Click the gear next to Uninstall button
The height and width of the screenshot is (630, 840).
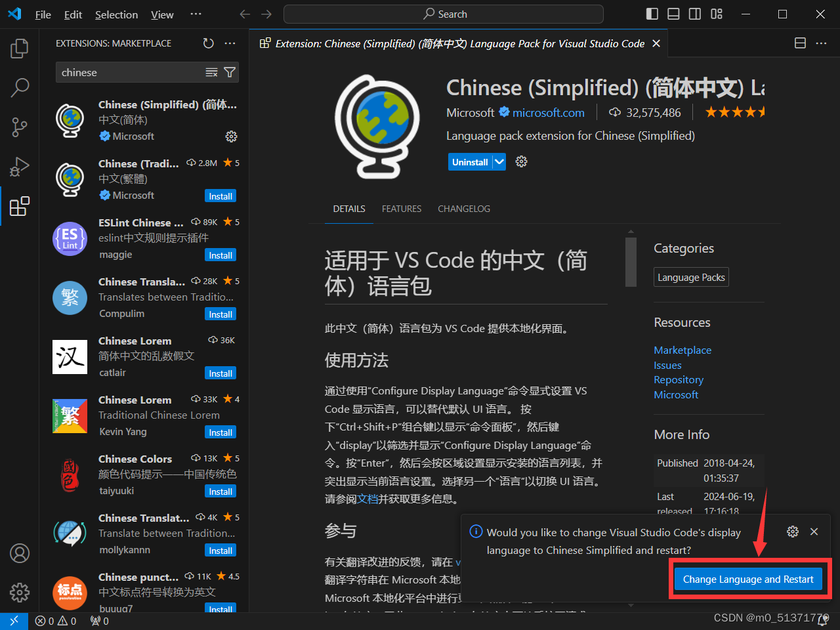tap(522, 161)
